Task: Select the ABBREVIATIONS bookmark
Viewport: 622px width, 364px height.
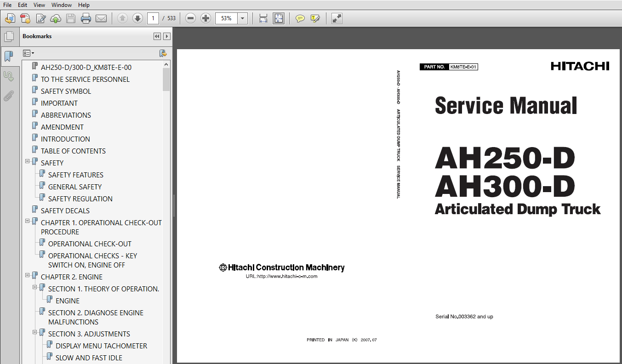Action: click(x=66, y=115)
